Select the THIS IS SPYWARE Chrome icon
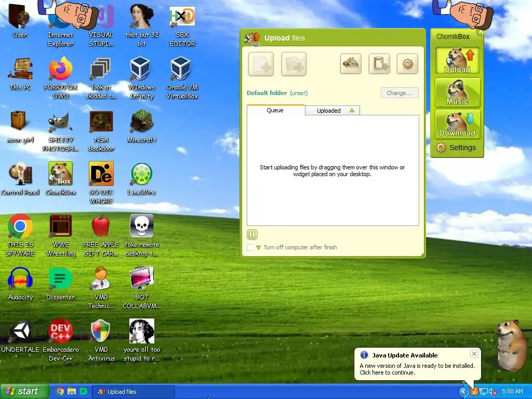 20,235
